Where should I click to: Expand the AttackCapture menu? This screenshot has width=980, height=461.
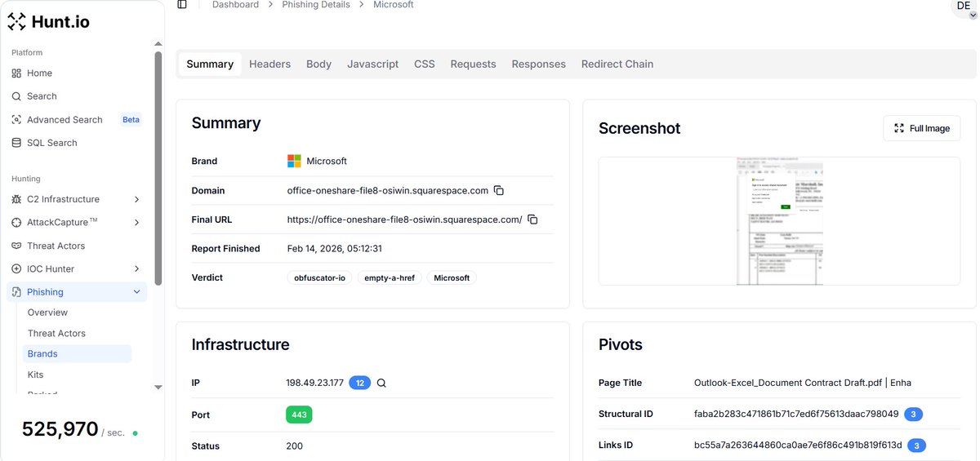[136, 222]
